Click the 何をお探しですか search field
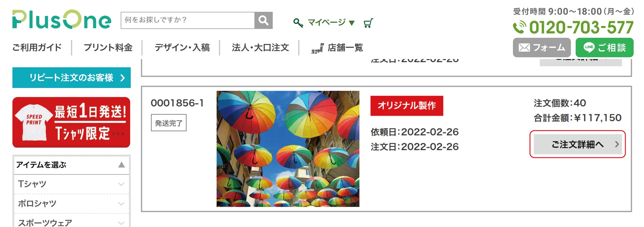Image resolution: width=644 pixels, height=227 pixels. coord(188,20)
